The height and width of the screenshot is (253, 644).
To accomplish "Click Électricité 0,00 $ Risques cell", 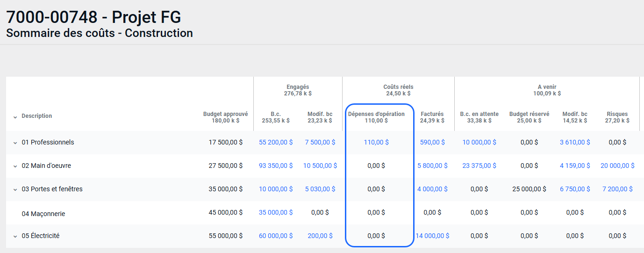I will [x=617, y=236].
